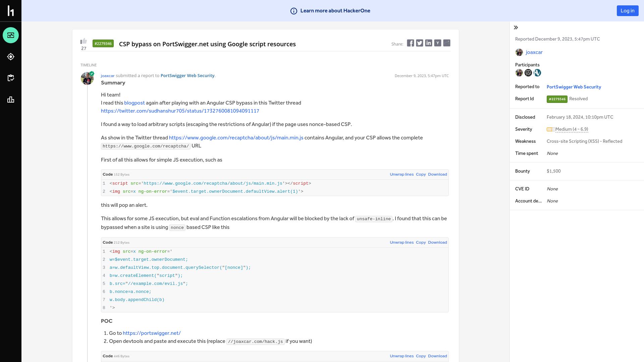Open the clipboard checklist sidebar icon
Image resolution: width=644 pixels, height=362 pixels.
(11, 78)
